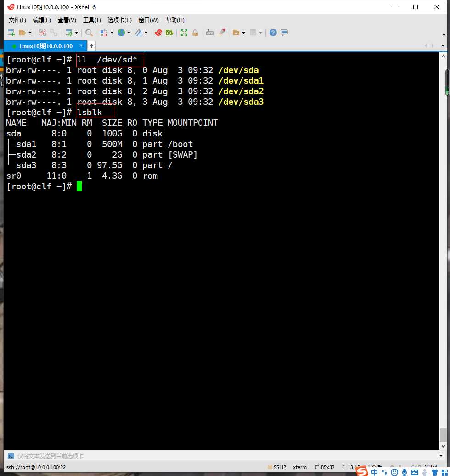Click the lock screen padlock icon
The height and width of the screenshot is (476, 450).
tap(195, 33)
